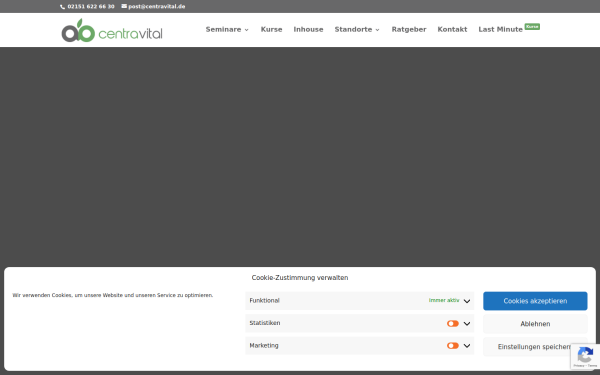The image size is (600, 375).
Task: Click the Funktional category label
Action: click(264, 301)
